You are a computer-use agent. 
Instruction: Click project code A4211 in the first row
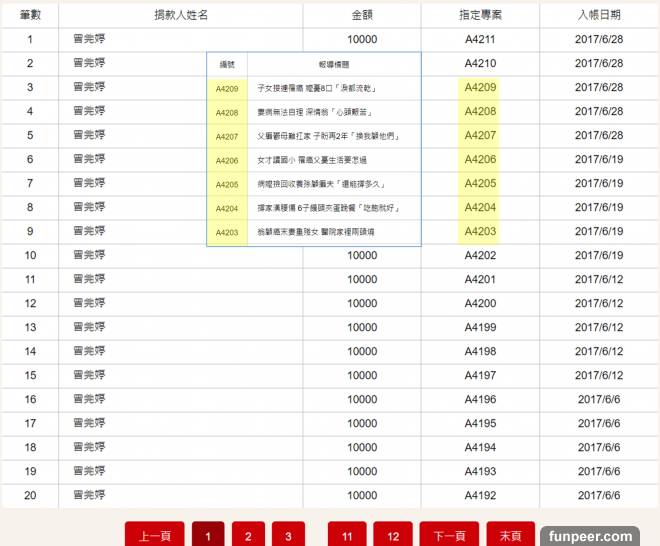coord(480,40)
